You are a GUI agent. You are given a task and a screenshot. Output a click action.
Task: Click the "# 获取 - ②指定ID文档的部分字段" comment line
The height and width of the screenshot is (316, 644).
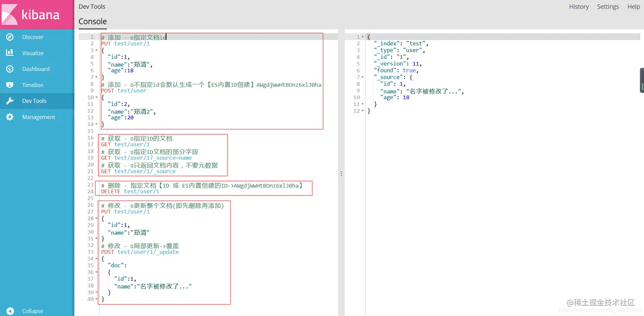tap(149, 152)
